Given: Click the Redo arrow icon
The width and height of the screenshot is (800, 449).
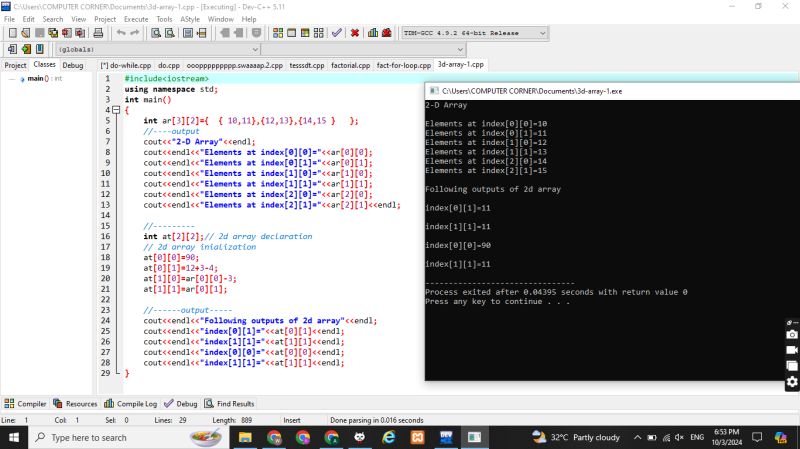Looking at the screenshot, I should pos(135,33).
